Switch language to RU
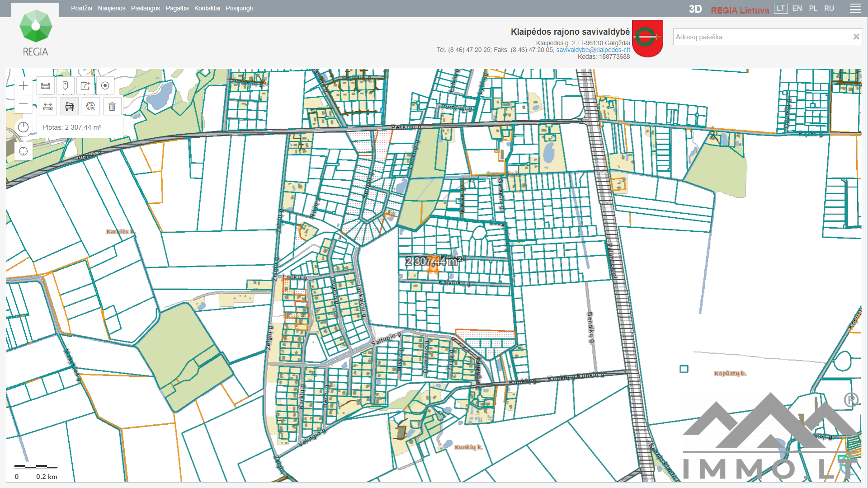The width and height of the screenshot is (868, 488). (829, 8)
